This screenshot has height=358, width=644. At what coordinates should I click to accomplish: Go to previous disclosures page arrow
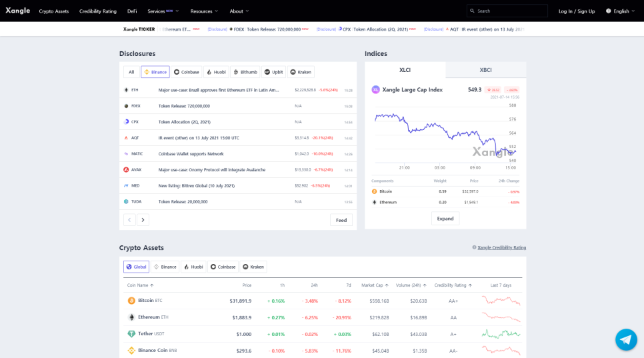(x=129, y=219)
